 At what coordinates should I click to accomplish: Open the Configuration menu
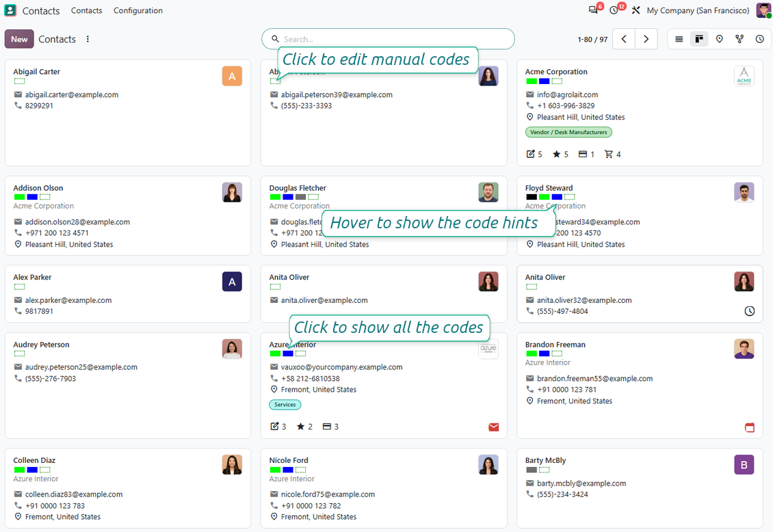[138, 10]
